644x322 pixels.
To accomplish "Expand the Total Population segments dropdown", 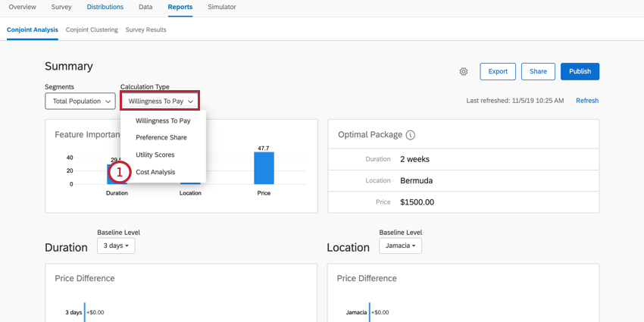I will click(x=80, y=101).
